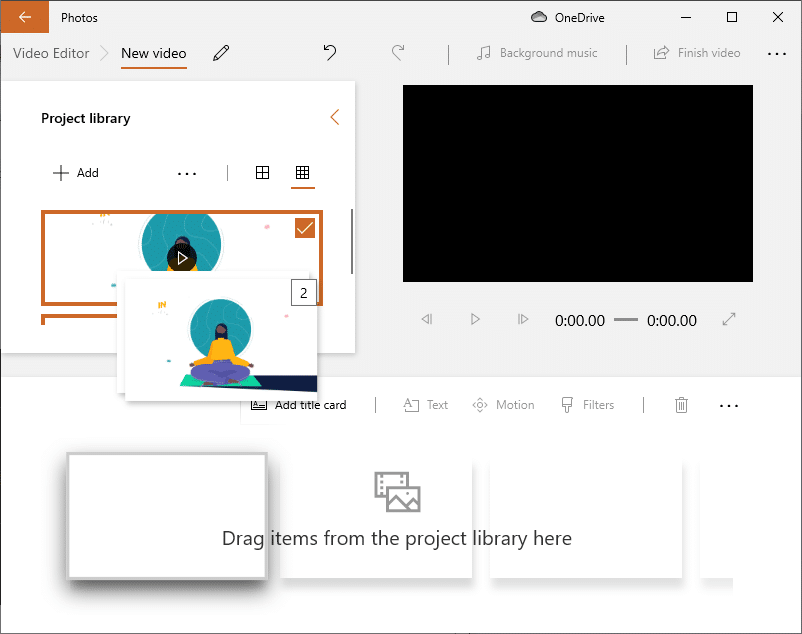802x634 pixels.
Task: Step forward one frame in preview
Action: 522,320
